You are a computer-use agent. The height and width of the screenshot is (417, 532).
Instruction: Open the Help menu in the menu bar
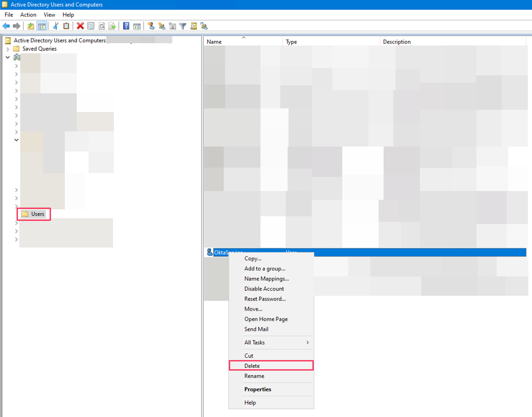(68, 15)
